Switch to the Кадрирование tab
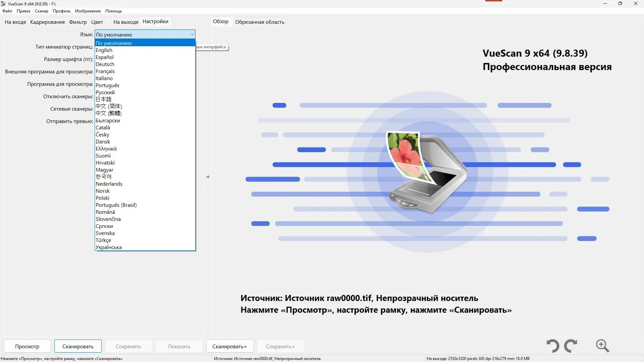This screenshot has width=644, height=362. tap(47, 22)
